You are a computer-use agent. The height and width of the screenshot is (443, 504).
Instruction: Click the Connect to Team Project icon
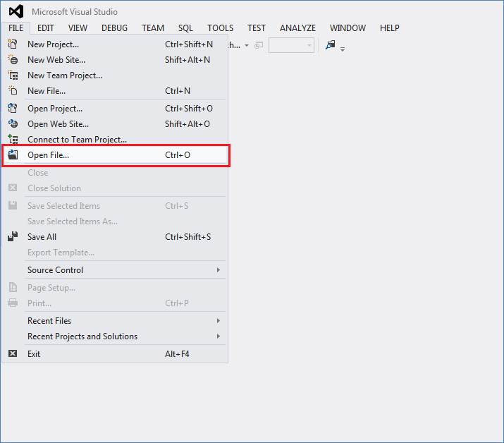tap(13, 139)
